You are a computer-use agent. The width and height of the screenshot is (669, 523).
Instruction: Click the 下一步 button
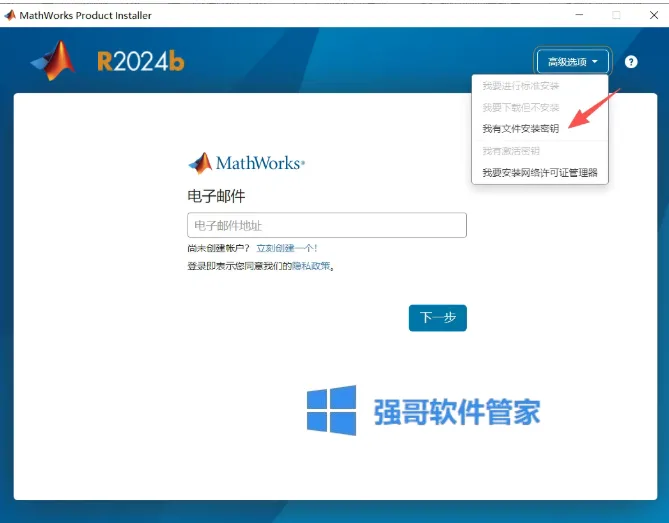pyautogui.click(x=438, y=318)
